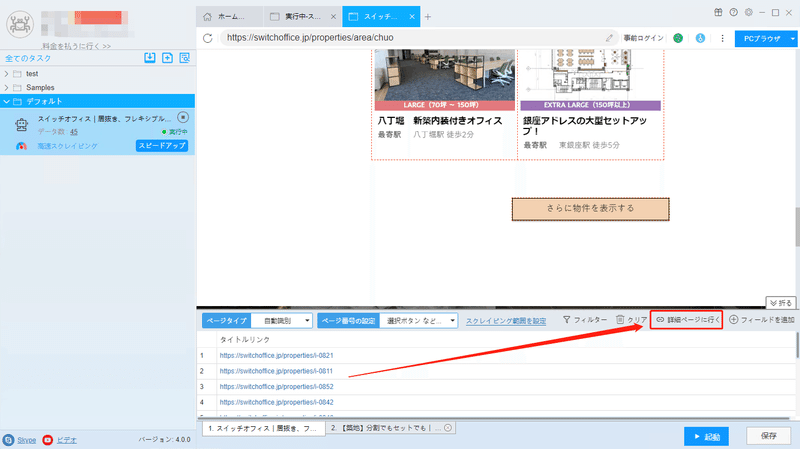Open the ビデオ link
Image resolution: width=800 pixels, height=449 pixels.
[66, 440]
